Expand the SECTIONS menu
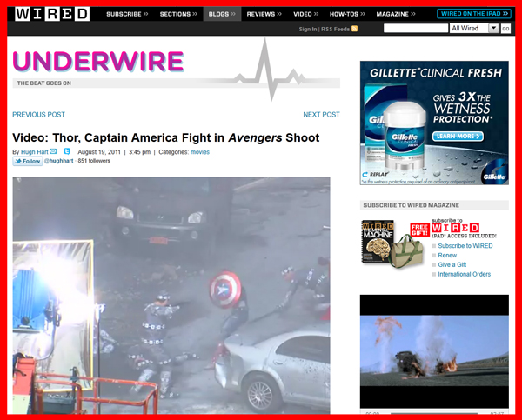The image size is (522, 420). click(x=178, y=14)
